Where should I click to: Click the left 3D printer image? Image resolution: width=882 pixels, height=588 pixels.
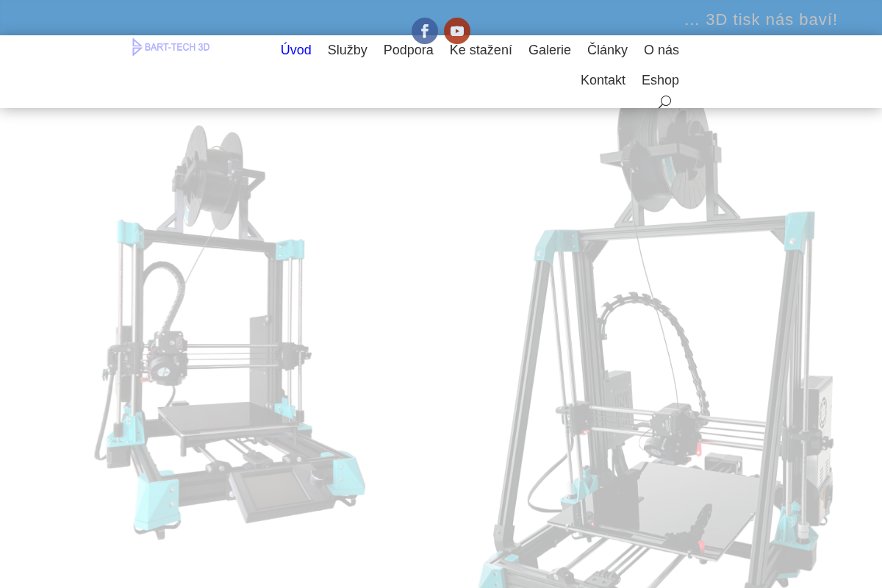click(229, 331)
